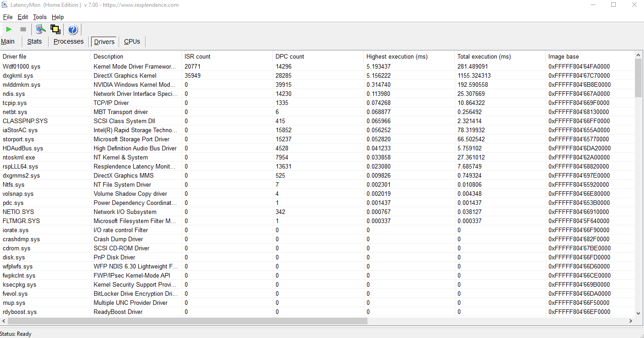
Task: Select the Wdf01000.sys driver row
Action: 317,66
